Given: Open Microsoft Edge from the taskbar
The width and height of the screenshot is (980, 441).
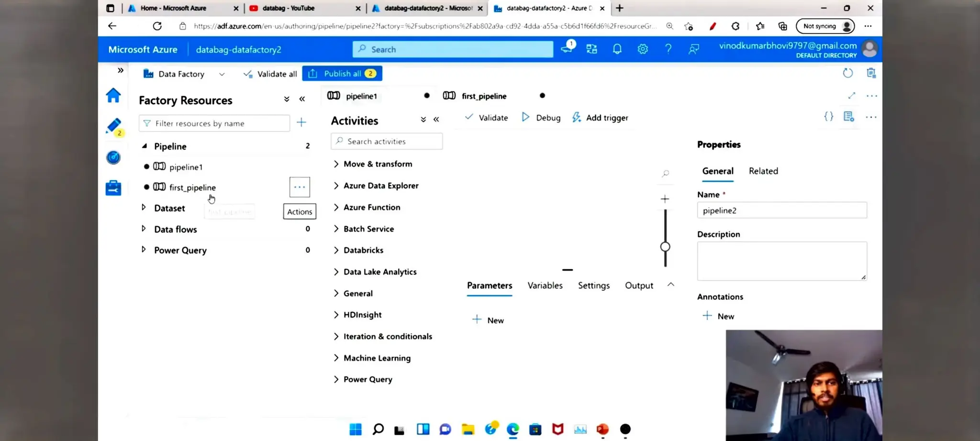Looking at the screenshot, I should click(512, 429).
